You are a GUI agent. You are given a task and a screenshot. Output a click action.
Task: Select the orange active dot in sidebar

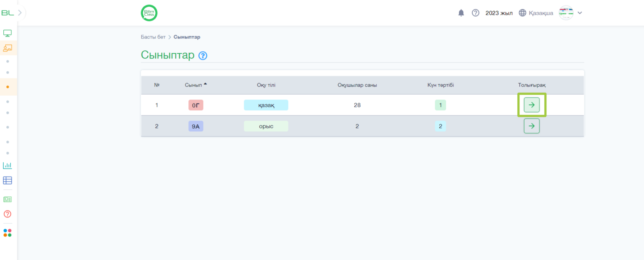(x=8, y=87)
